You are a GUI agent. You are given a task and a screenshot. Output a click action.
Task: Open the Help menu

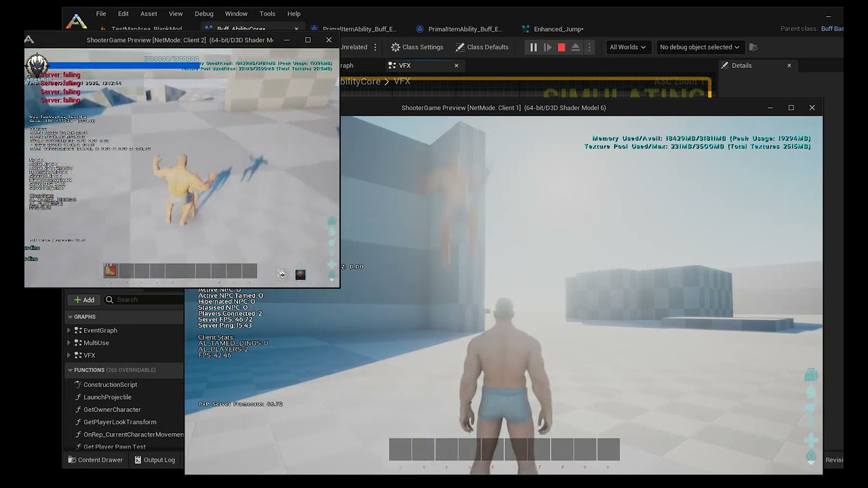(294, 14)
